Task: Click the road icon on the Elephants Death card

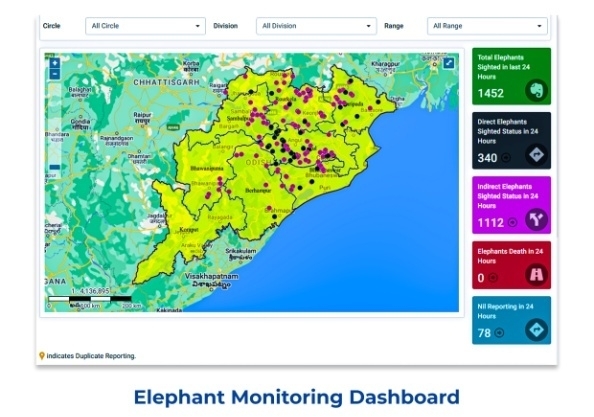Action: pos(536,274)
